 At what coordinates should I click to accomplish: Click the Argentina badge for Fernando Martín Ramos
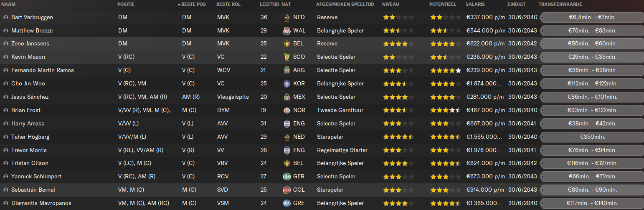pos(287,70)
